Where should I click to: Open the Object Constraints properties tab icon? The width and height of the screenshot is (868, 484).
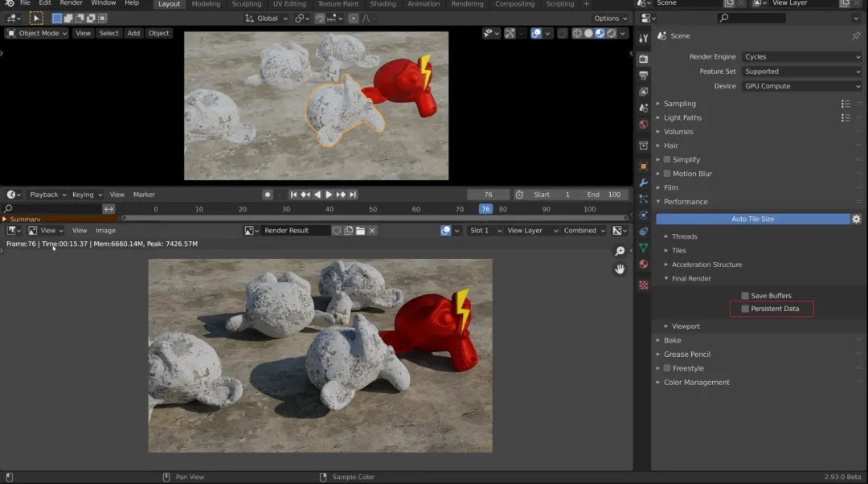click(x=643, y=232)
